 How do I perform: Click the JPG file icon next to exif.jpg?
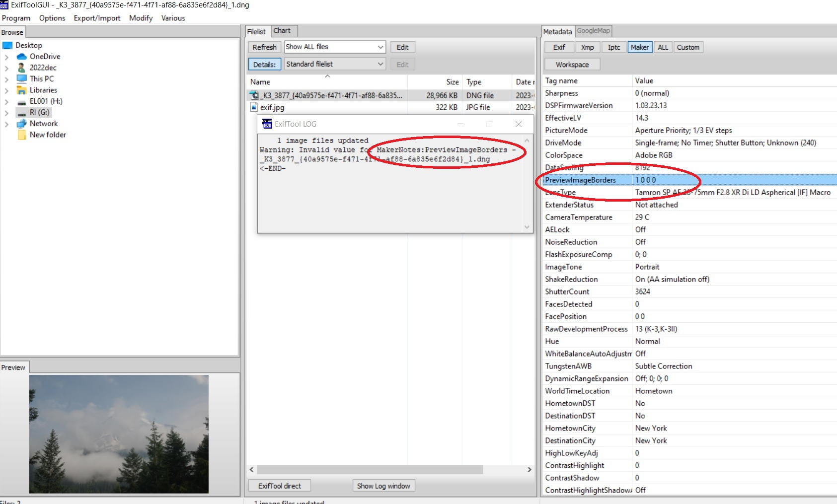(254, 107)
